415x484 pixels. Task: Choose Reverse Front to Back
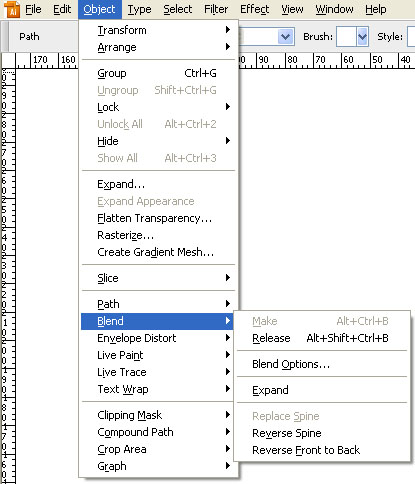pyautogui.click(x=322, y=450)
